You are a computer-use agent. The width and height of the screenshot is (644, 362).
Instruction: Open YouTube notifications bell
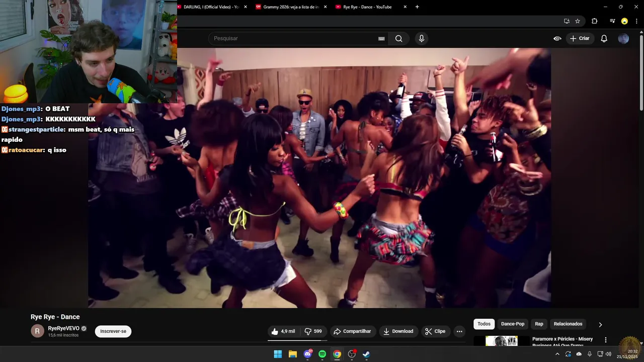tap(604, 39)
